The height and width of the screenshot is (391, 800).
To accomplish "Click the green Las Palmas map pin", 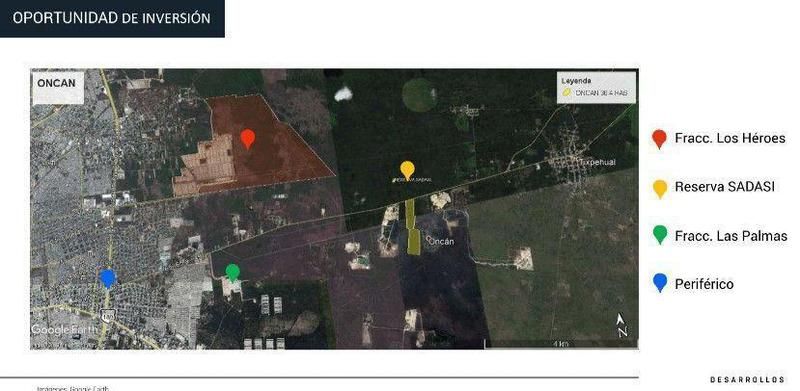I will 233,273.
